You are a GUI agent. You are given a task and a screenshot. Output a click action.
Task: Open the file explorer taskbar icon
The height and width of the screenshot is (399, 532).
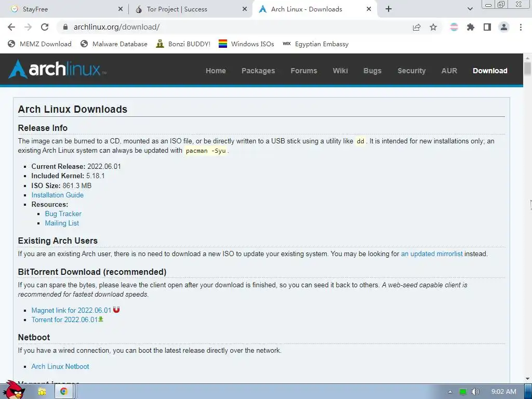(x=42, y=392)
